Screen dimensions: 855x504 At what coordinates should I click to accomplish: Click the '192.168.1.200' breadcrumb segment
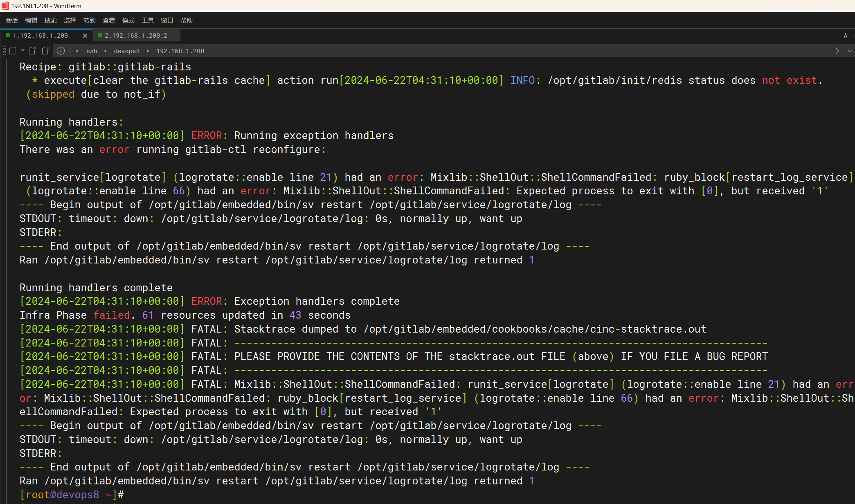tap(180, 51)
